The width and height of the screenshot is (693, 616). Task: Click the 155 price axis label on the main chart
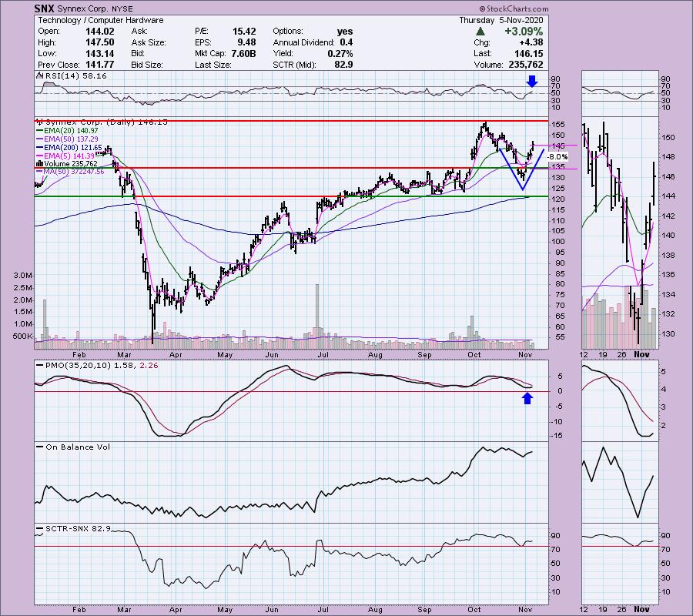tap(559, 125)
